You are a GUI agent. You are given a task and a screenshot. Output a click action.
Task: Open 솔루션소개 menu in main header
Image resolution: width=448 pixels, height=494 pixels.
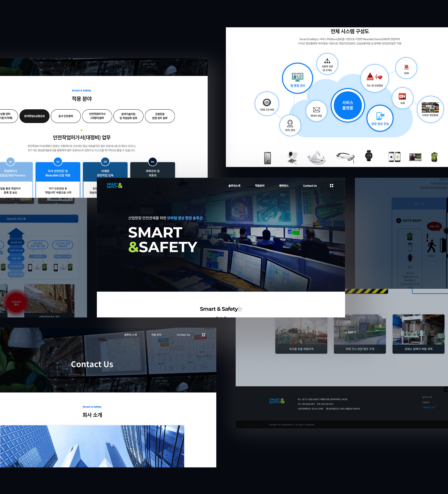pos(234,186)
